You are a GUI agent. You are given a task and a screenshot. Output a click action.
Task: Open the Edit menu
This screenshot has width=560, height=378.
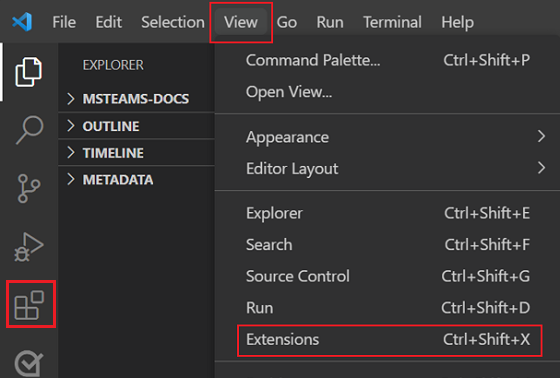[109, 22]
